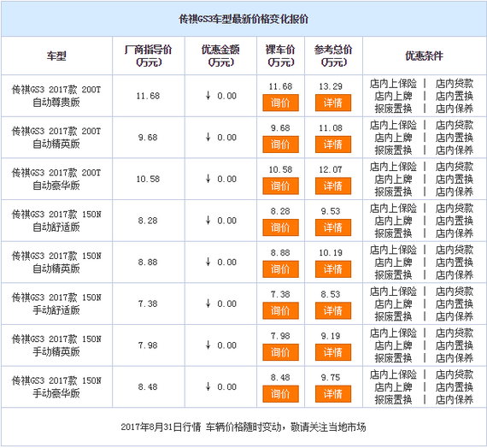Click 询价 button for 150N 手动舒适版

tap(280, 310)
